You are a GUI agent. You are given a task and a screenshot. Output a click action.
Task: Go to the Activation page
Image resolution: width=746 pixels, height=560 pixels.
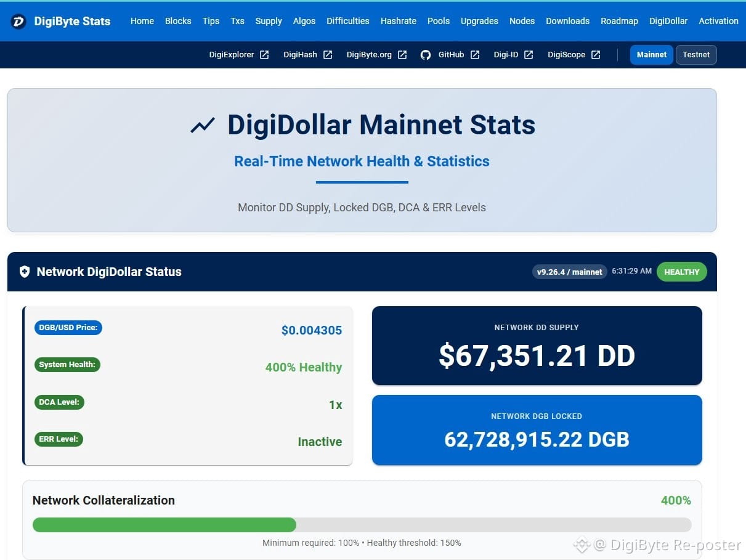[x=718, y=21]
